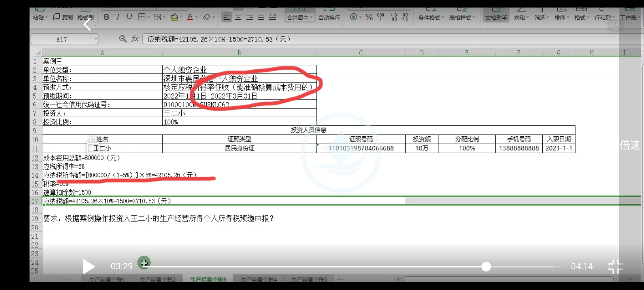Click cell 速算扣除数=1500

(103, 192)
